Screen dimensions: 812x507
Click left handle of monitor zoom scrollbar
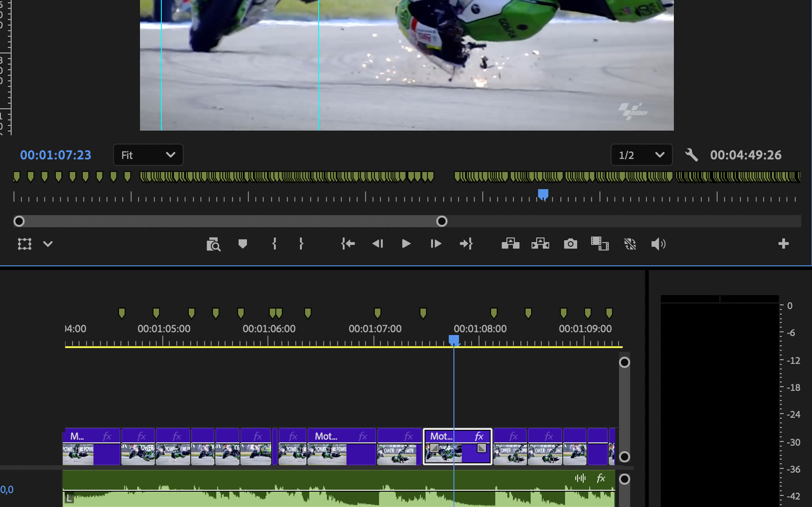[19, 221]
